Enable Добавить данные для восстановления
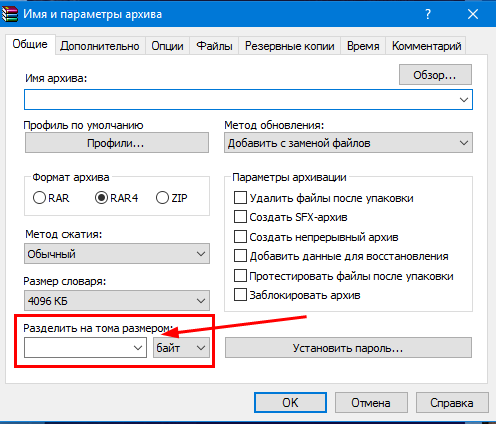The width and height of the screenshot is (496, 424). coord(240,256)
